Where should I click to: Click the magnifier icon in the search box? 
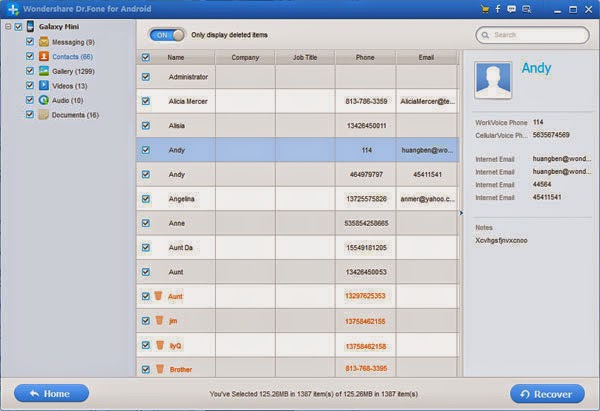pos(485,35)
